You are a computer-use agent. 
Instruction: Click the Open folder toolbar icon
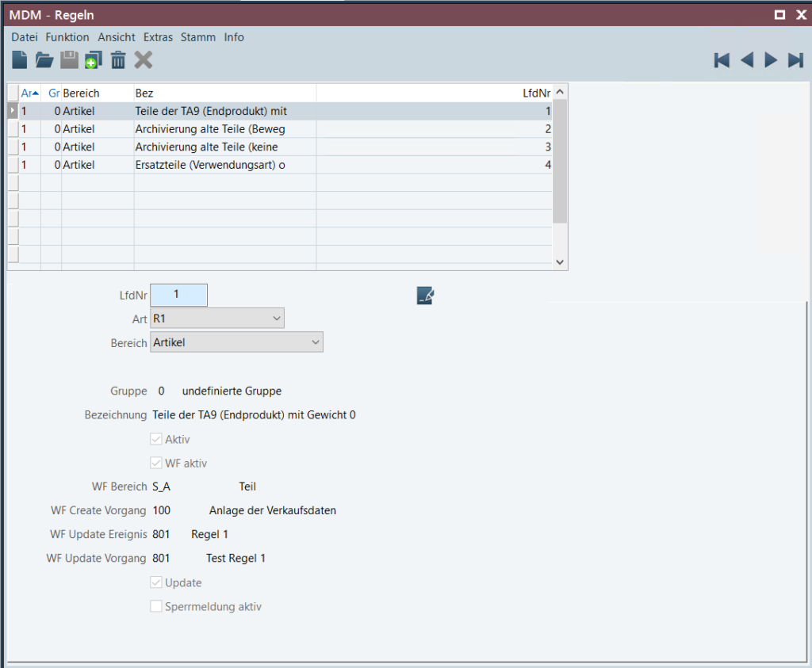44,60
